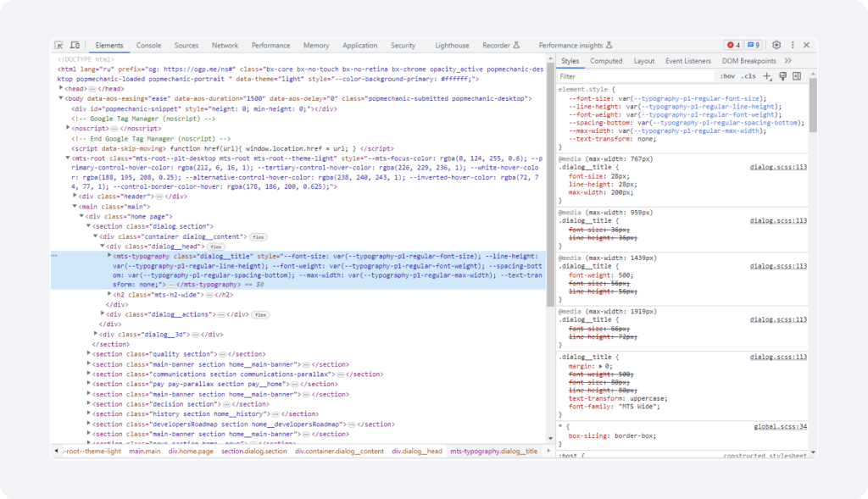The image size is (868, 499).
Task: Click the breadcrumb right arrow
Action: (x=548, y=451)
